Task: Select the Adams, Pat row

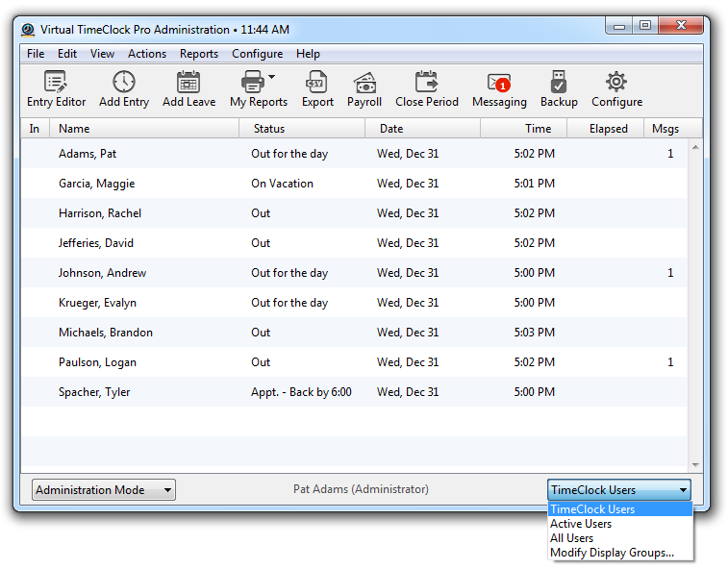Action: 354,154
